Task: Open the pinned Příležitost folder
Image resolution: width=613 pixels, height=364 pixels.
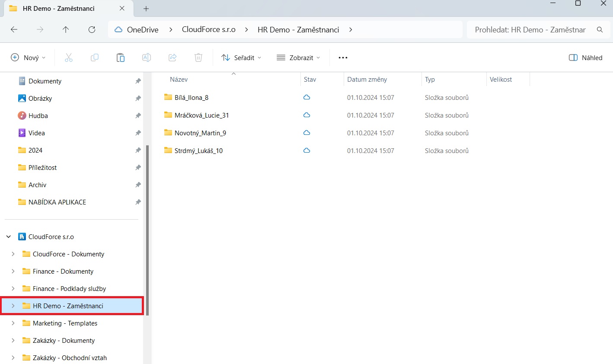Action: pos(42,167)
